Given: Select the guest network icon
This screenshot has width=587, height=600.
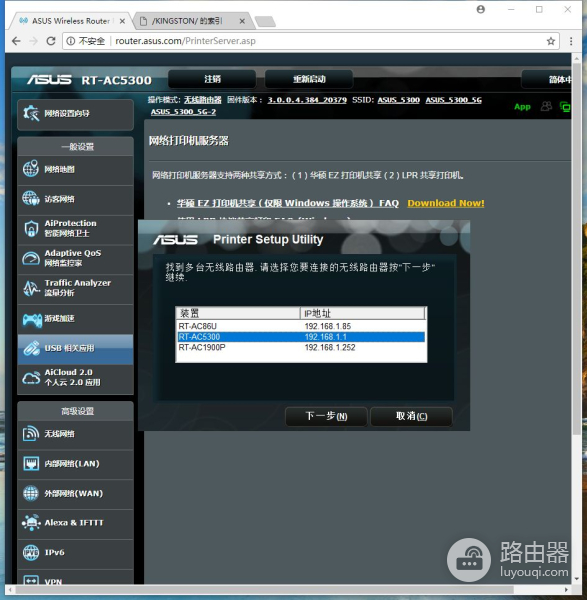Looking at the screenshot, I should click(x=31, y=199).
